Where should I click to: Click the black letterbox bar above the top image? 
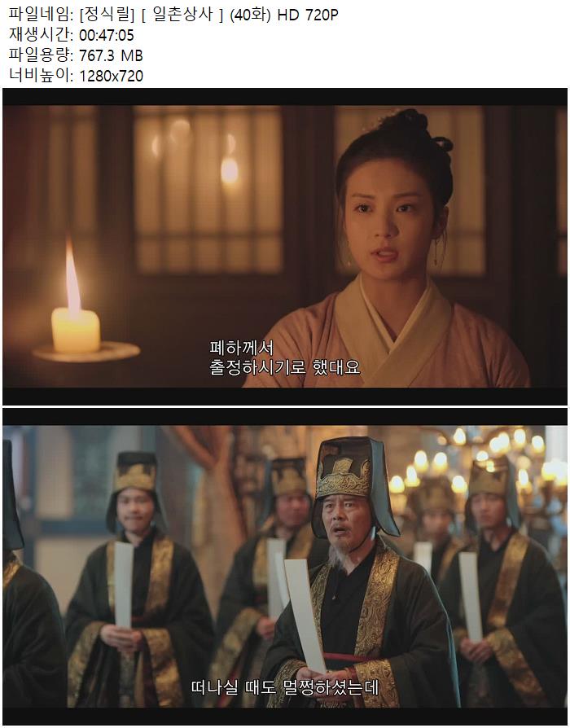click(x=285, y=97)
